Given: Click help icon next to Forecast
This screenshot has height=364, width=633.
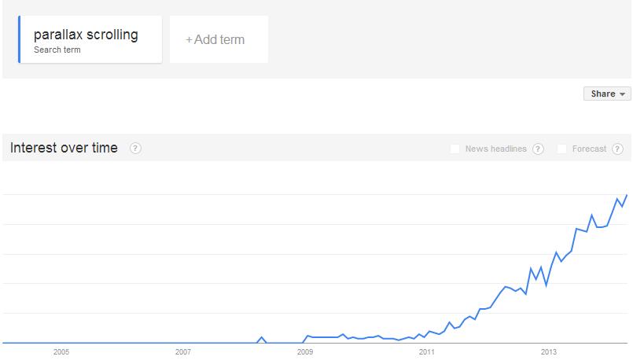Looking at the screenshot, I should (617, 149).
